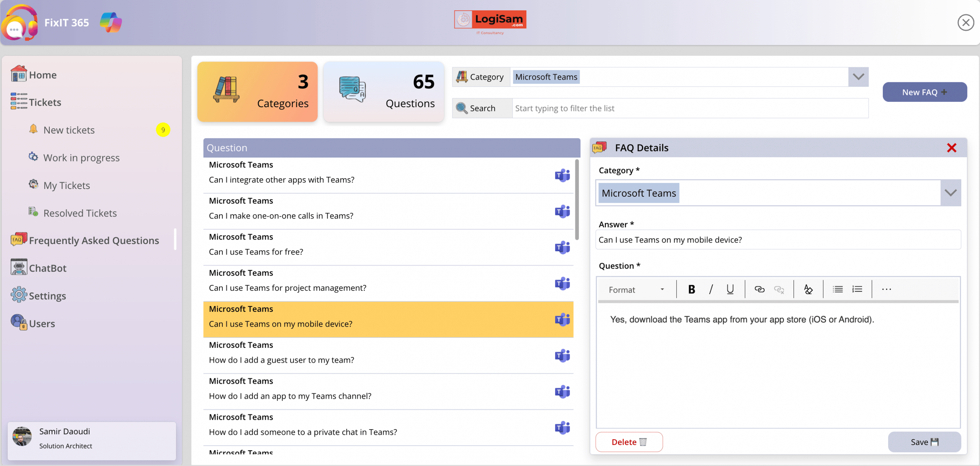
Task: Click the FixIT 365 headset logo
Action: [19, 23]
